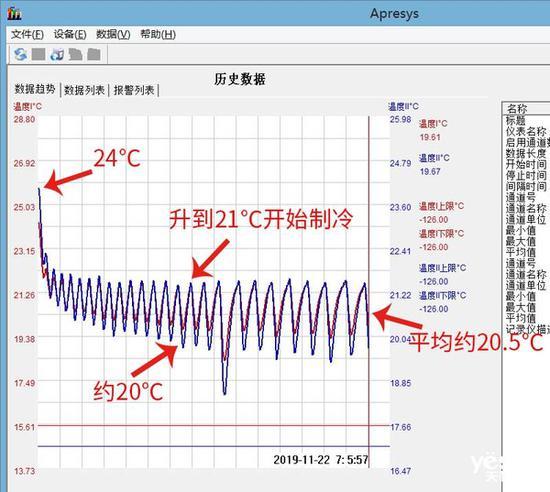This screenshot has width=550, height=492.
Task: Click left axis value 19.38
Action: click(x=24, y=339)
